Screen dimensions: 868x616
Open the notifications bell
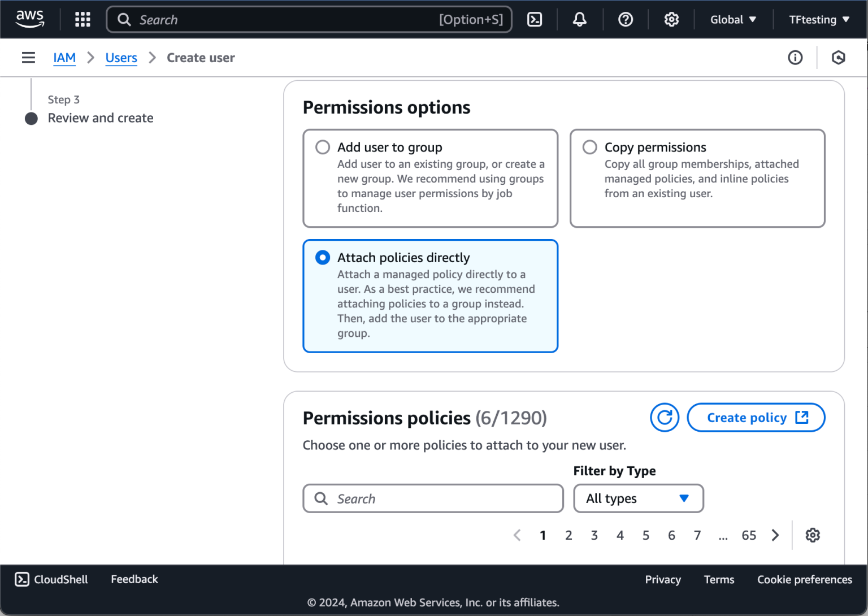(x=580, y=19)
